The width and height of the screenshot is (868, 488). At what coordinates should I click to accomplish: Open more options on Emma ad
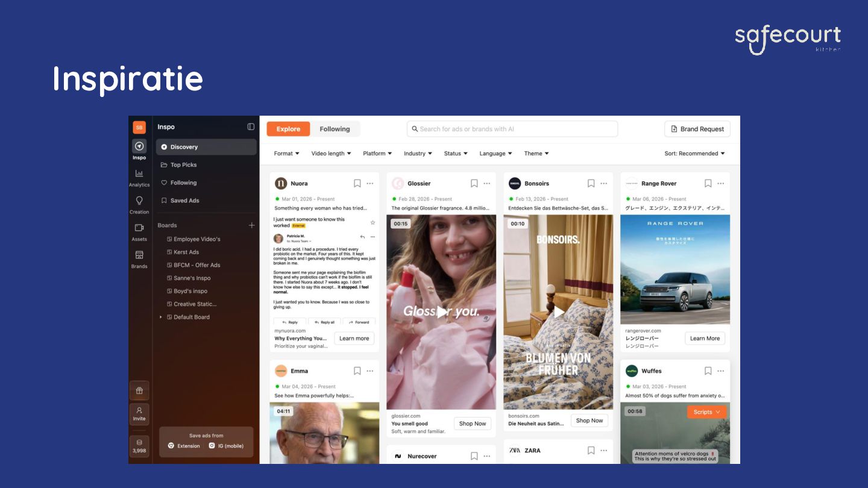pyautogui.click(x=370, y=371)
